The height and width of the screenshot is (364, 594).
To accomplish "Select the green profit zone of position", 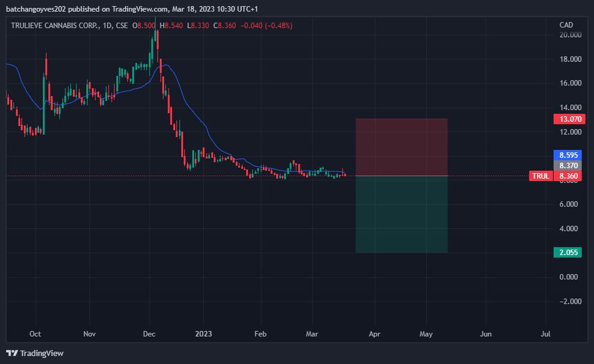I will [x=402, y=214].
